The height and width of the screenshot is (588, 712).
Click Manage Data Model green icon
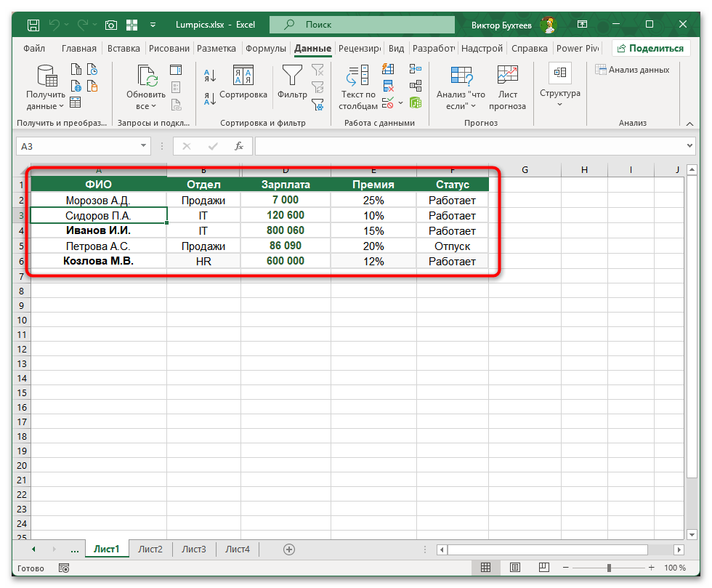(416, 102)
